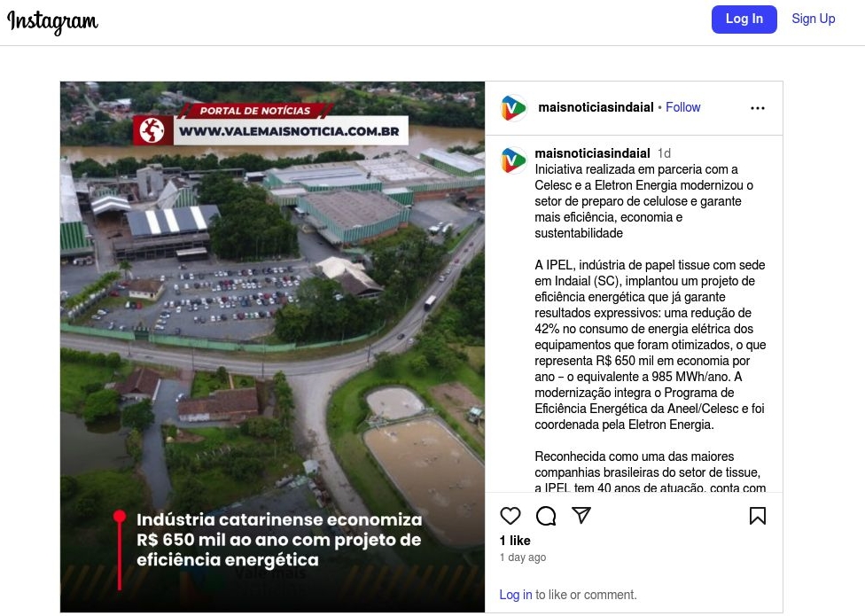Open the maisnoticiasindaial header profile avatar

[514, 107]
